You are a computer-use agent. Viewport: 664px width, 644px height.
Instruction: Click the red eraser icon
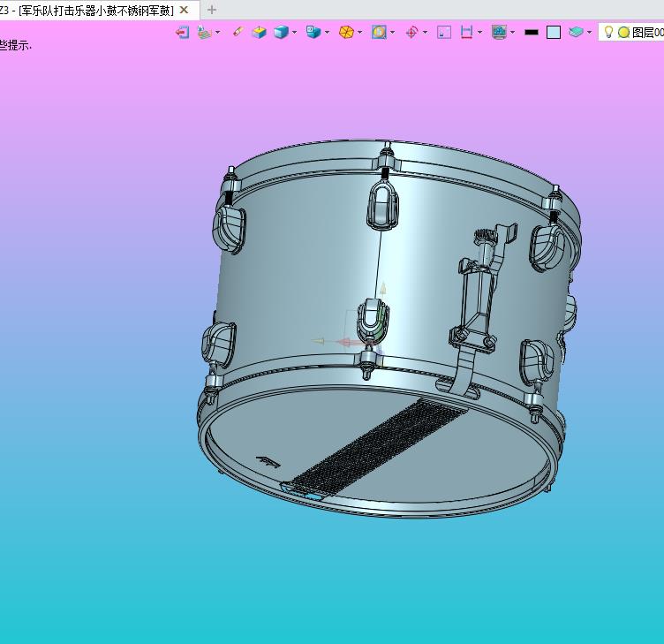coord(238,32)
